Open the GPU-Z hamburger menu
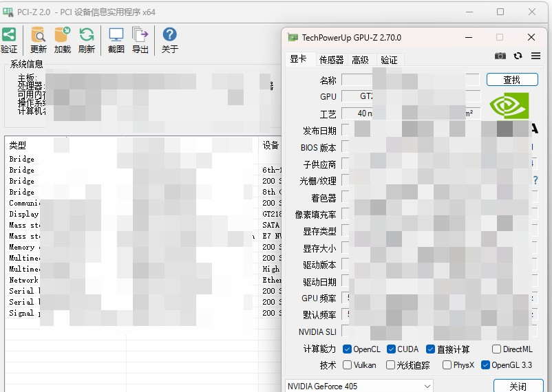The image size is (552, 392). coord(535,56)
